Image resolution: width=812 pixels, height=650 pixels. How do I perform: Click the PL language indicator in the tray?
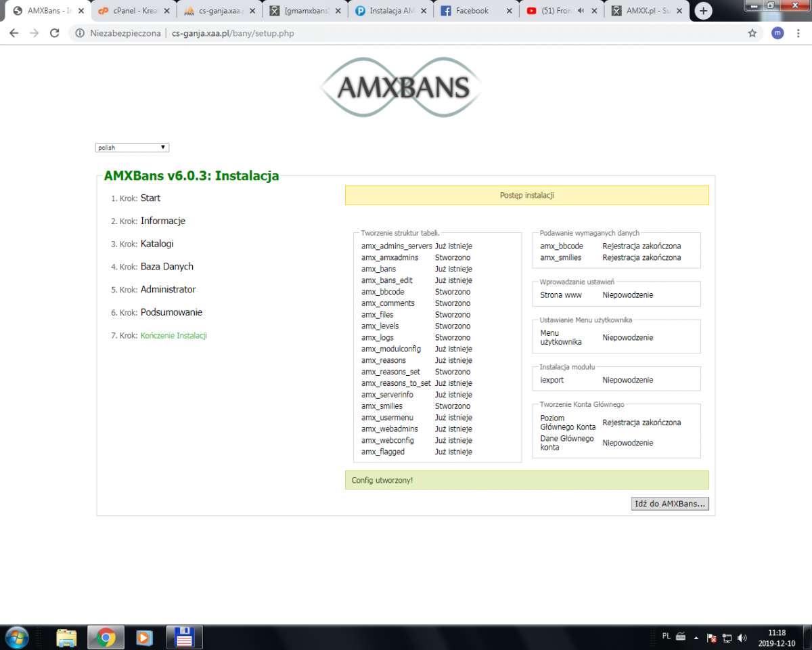coord(667,636)
